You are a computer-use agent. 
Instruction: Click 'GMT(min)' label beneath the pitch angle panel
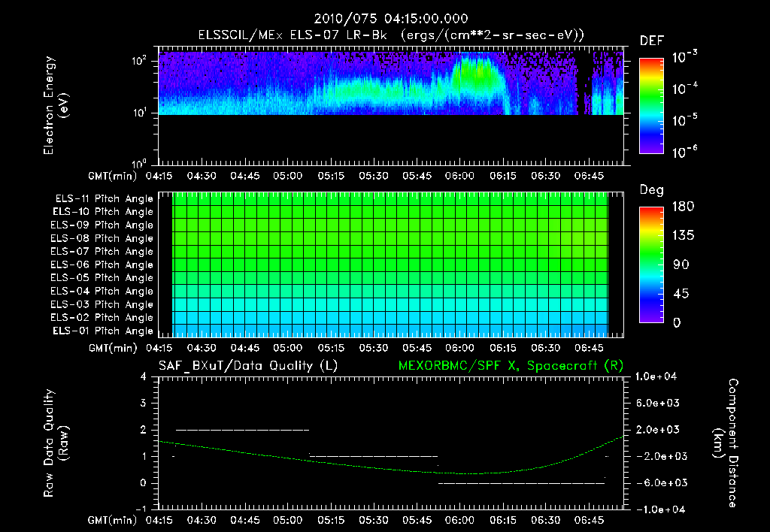click(x=113, y=349)
